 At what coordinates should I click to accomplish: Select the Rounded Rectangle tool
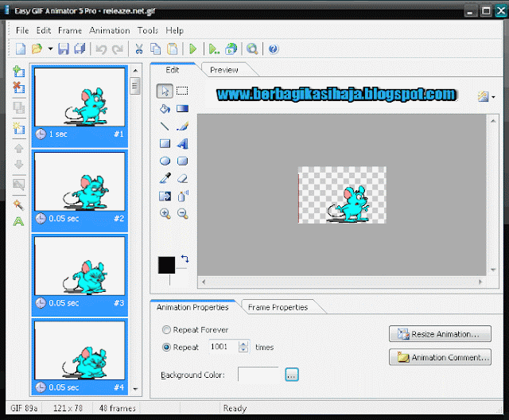(182, 161)
